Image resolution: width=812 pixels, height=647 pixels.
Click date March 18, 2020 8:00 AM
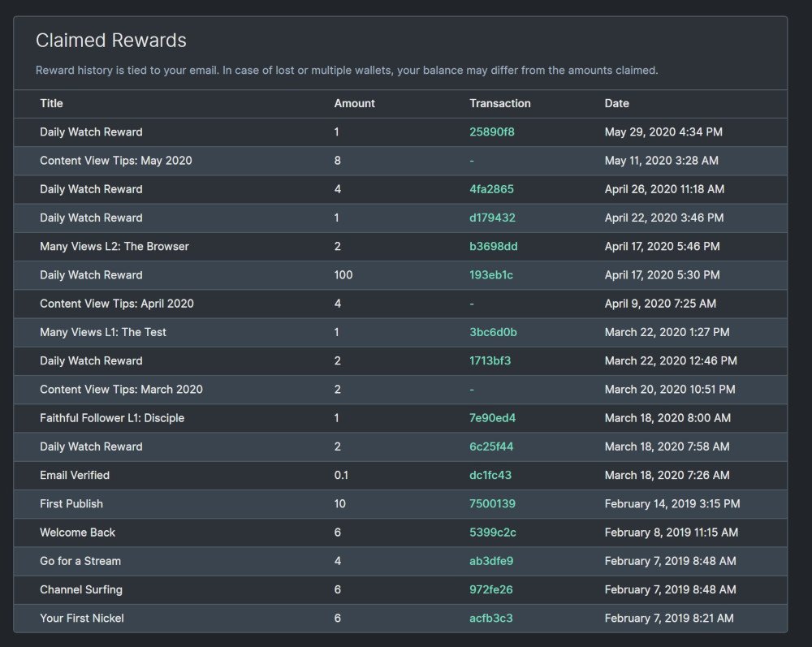(667, 418)
